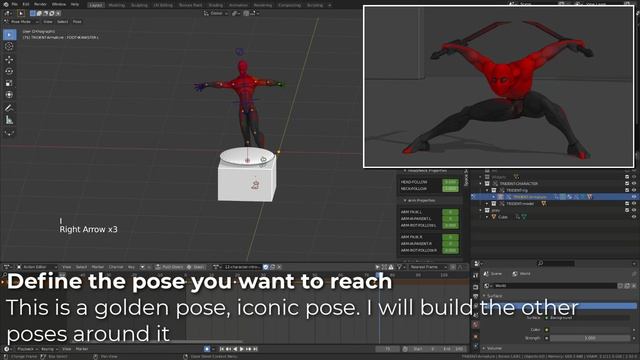Open the Action Editor editor type icon
Viewport: 640px width, 360px height.
point(8,267)
